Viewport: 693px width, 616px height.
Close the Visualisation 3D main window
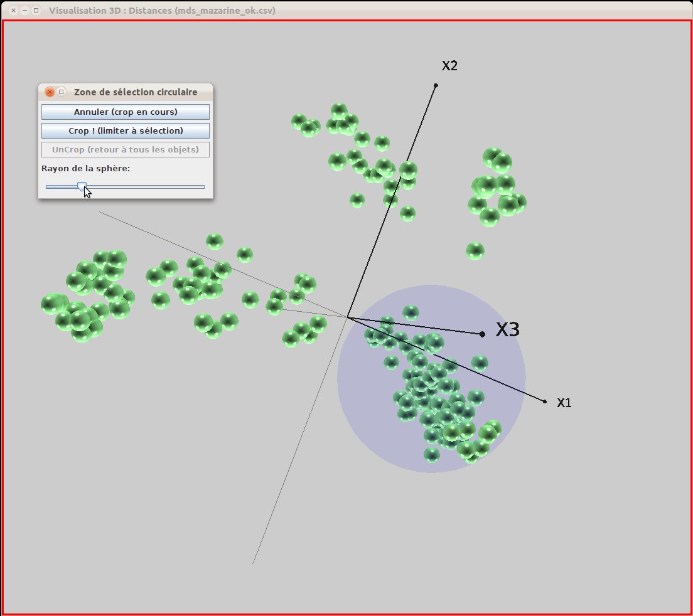click(13, 11)
